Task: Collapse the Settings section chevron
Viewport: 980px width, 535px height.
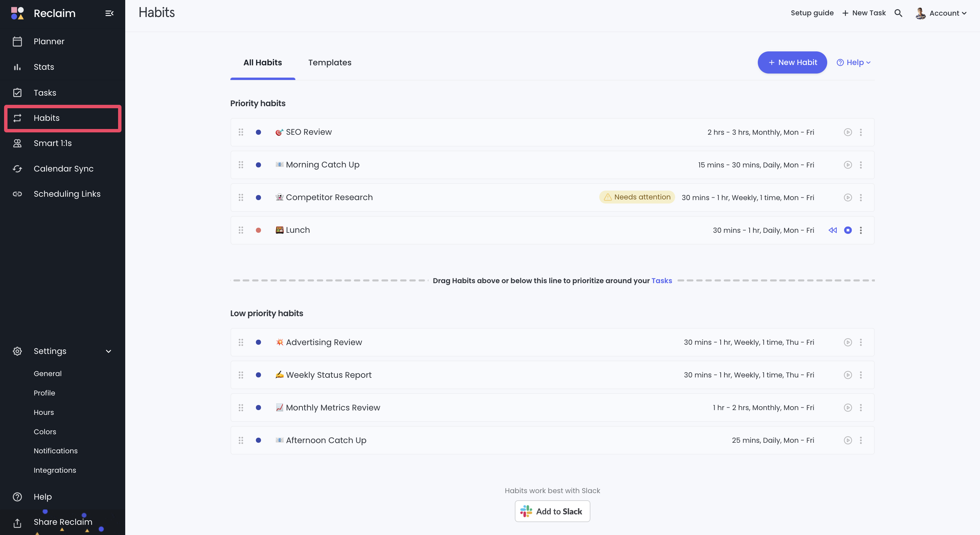Action: coord(109,351)
